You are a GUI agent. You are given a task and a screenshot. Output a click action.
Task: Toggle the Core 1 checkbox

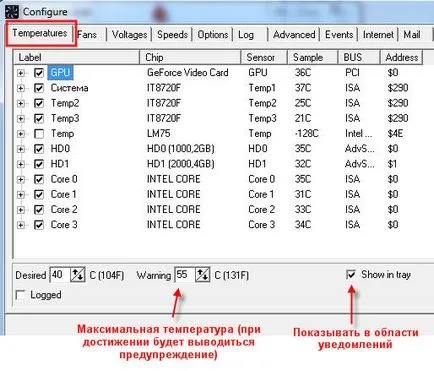click(39, 194)
